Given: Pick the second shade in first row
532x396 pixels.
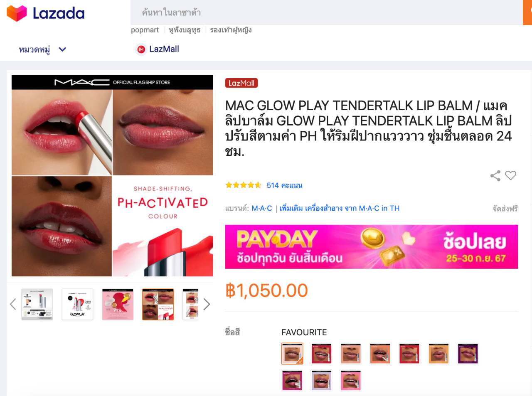Looking at the screenshot, I should 322,354.
